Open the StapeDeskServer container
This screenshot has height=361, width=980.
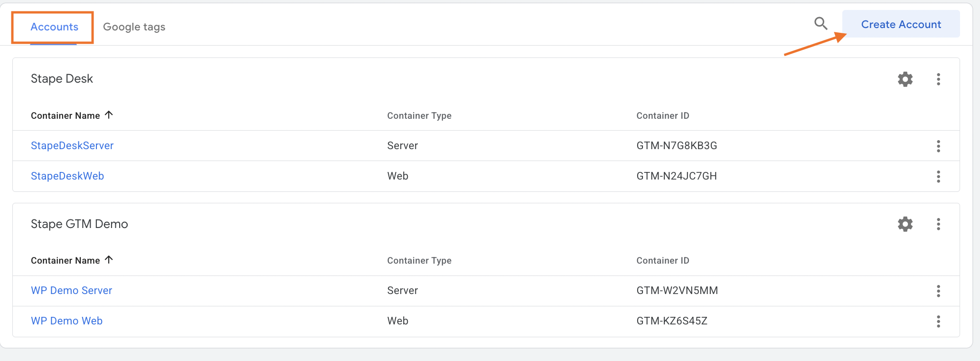coord(72,145)
